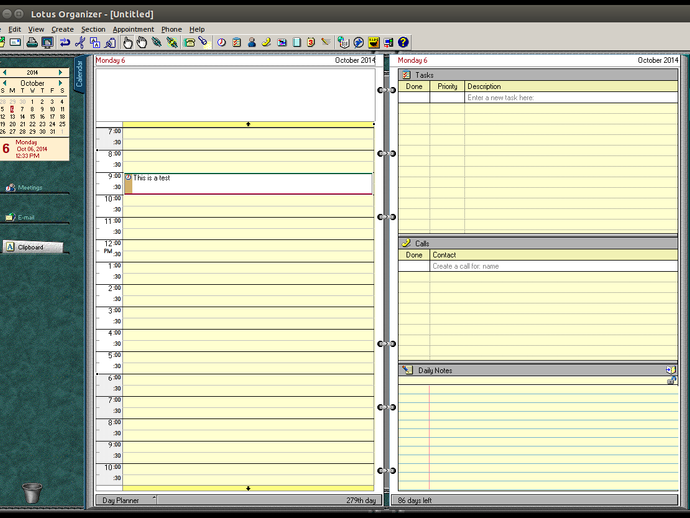The width and height of the screenshot is (690, 518).
Task: Click the 10:00 morning time slot label
Action: [x=112, y=199]
